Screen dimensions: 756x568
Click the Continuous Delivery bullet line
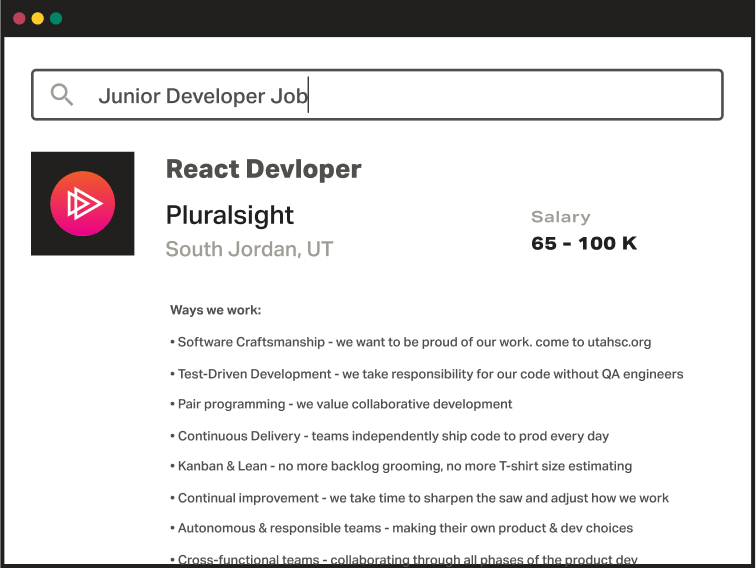pyautogui.click(x=389, y=436)
